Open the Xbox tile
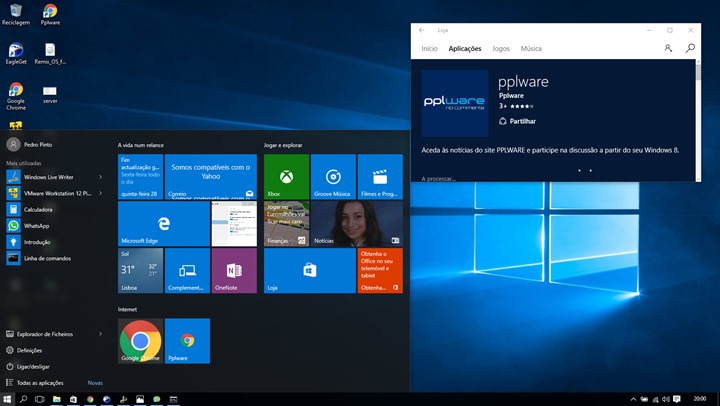The width and height of the screenshot is (720, 406). (285, 176)
